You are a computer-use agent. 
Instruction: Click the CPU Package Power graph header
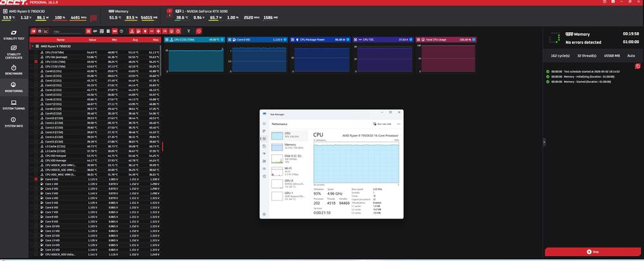coord(320,40)
